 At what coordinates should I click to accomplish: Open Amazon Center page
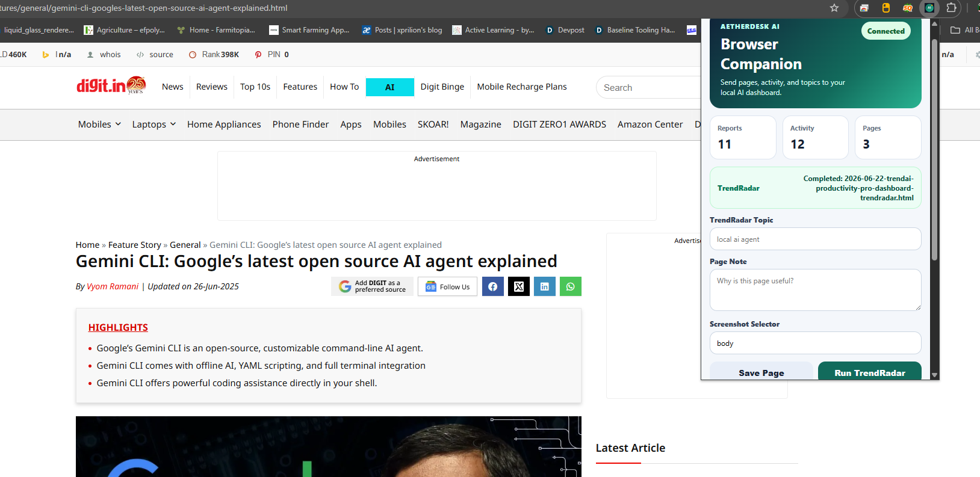(650, 125)
